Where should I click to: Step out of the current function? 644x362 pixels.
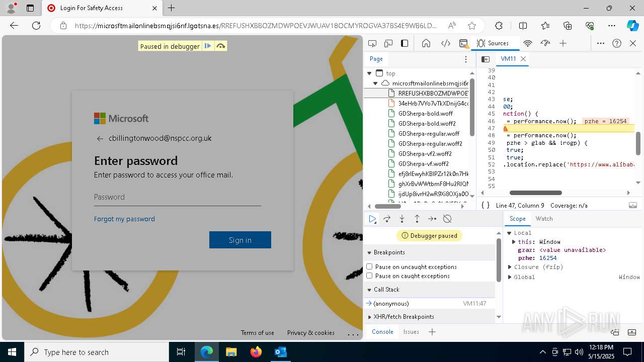pyautogui.click(x=417, y=219)
